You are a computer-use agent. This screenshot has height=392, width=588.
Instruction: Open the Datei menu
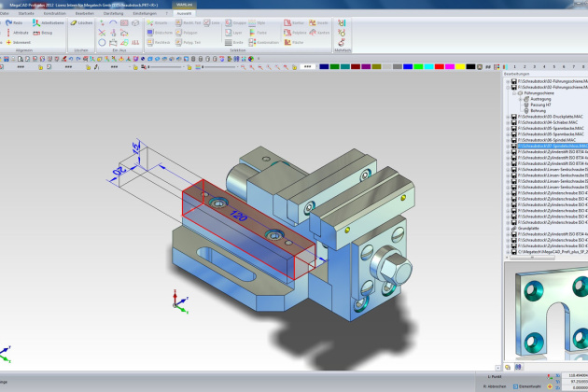tap(7, 14)
